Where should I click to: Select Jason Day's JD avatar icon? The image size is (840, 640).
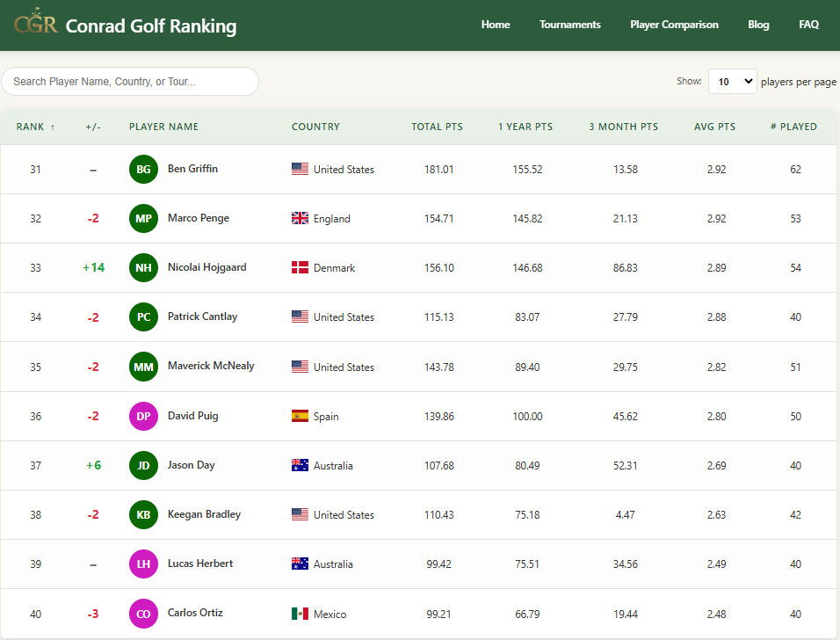[143, 465]
